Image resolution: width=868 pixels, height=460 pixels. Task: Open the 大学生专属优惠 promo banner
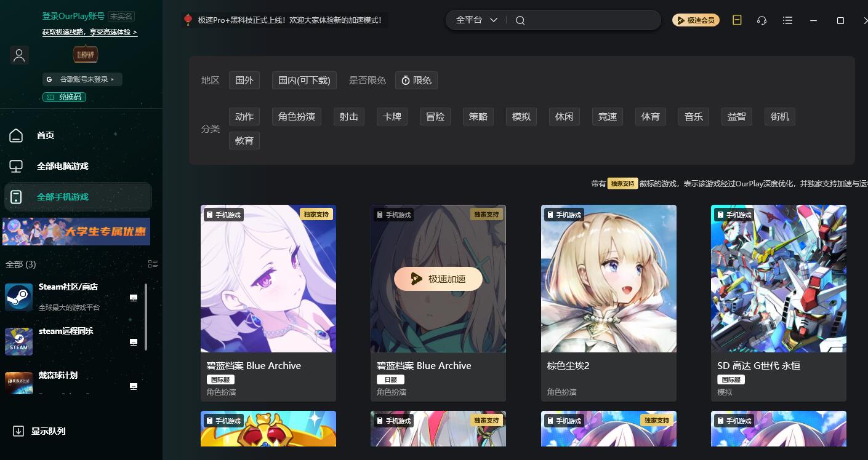[76, 231]
